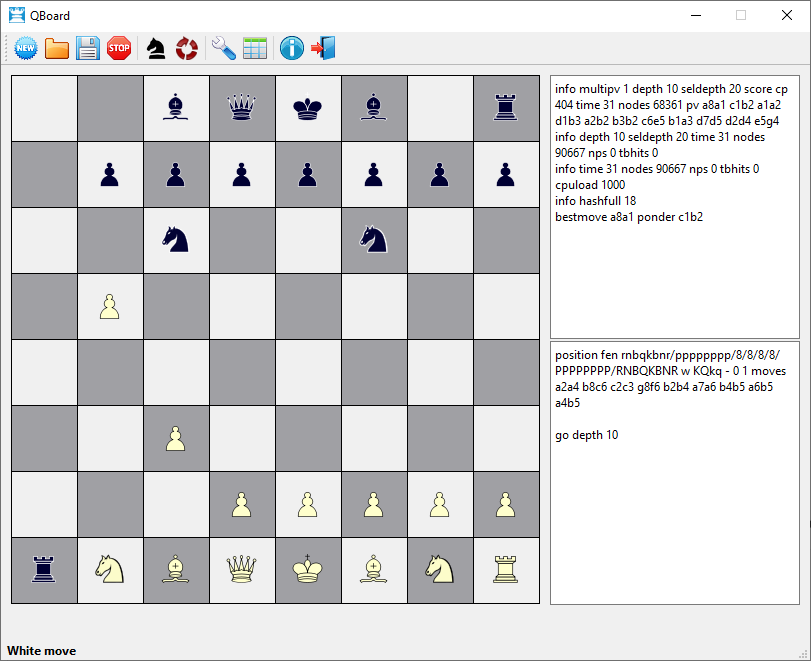Select the white king on e1

(x=308, y=569)
